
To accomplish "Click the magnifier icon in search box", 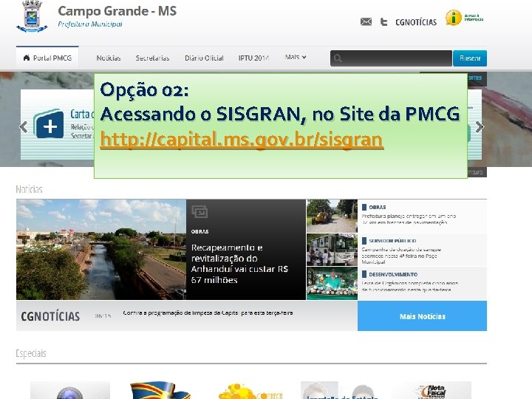I will pyautogui.click(x=338, y=58).
